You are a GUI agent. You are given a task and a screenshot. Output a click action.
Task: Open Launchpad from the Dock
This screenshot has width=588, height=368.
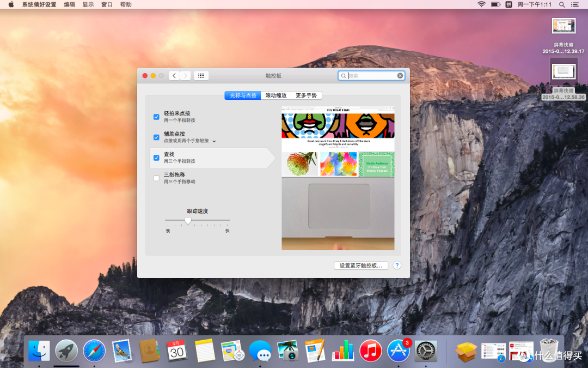(66, 351)
